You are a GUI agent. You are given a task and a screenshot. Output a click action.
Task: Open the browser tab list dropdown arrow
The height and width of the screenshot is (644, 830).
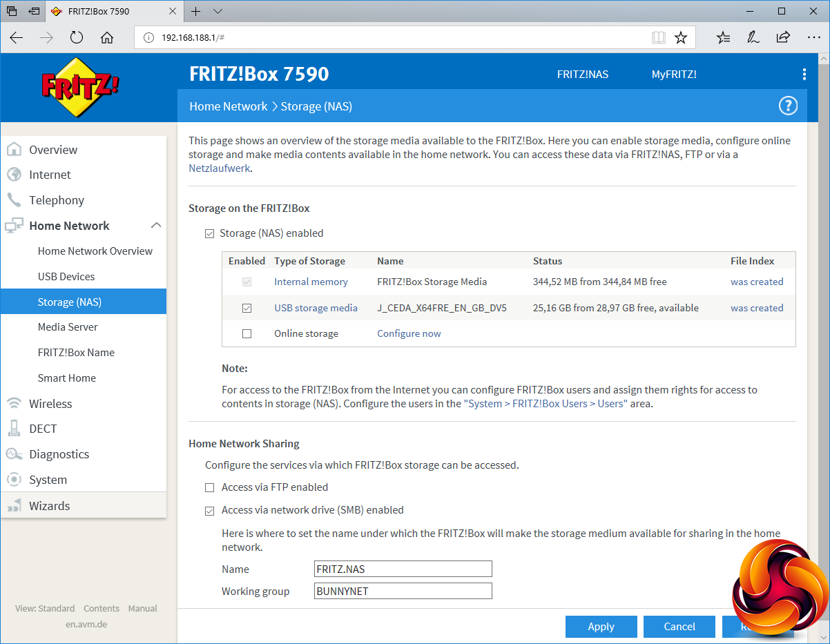point(218,12)
